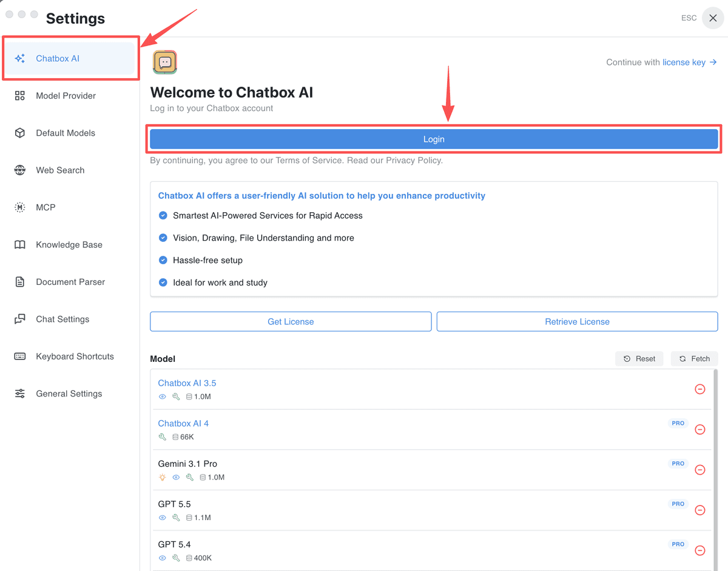This screenshot has width=728, height=571.
Task: Click the context size 66K under Chatbox AI 4
Action: click(183, 437)
